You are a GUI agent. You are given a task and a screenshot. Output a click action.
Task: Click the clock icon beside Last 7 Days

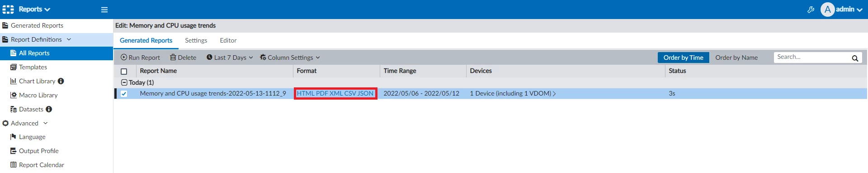209,58
